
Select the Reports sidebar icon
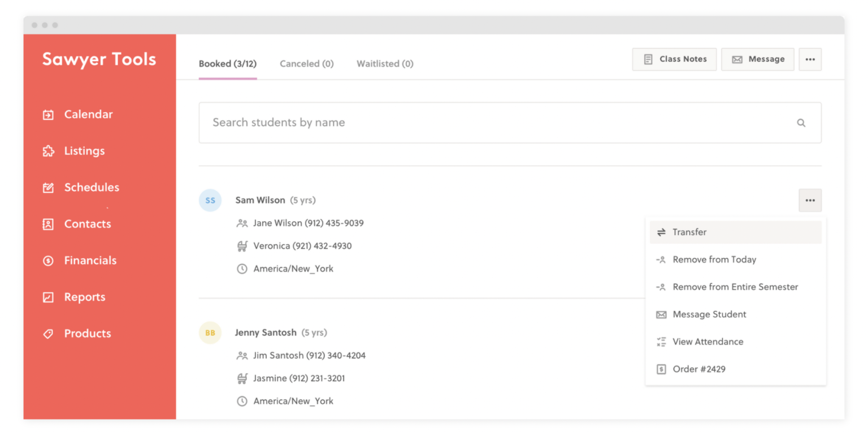pos(48,297)
